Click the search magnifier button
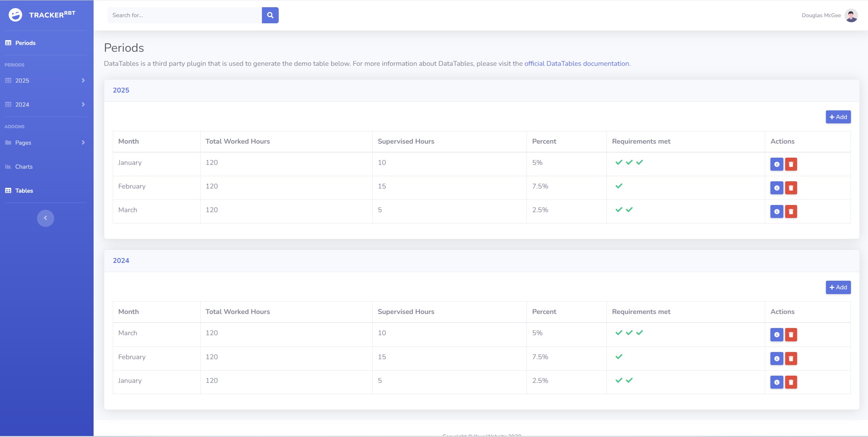The width and height of the screenshot is (868, 437). 270,15
